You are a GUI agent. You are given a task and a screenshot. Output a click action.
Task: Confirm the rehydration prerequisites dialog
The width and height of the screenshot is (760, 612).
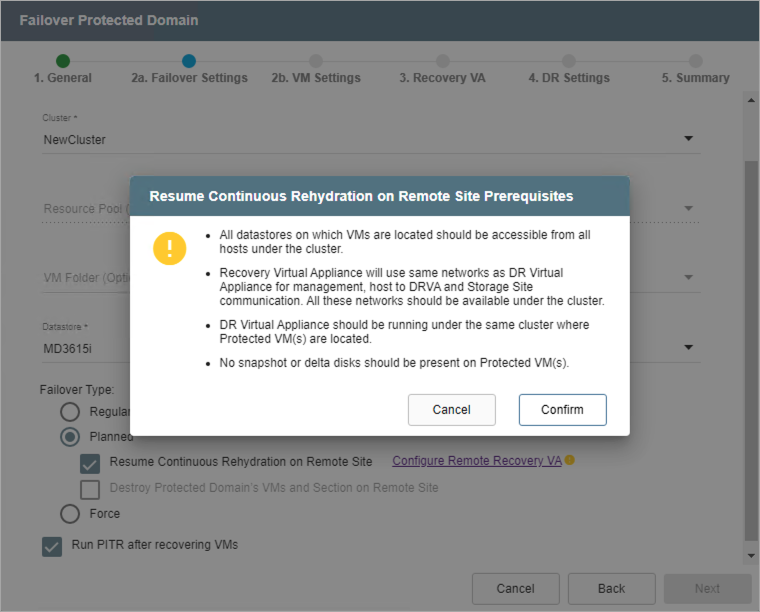click(x=563, y=409)
